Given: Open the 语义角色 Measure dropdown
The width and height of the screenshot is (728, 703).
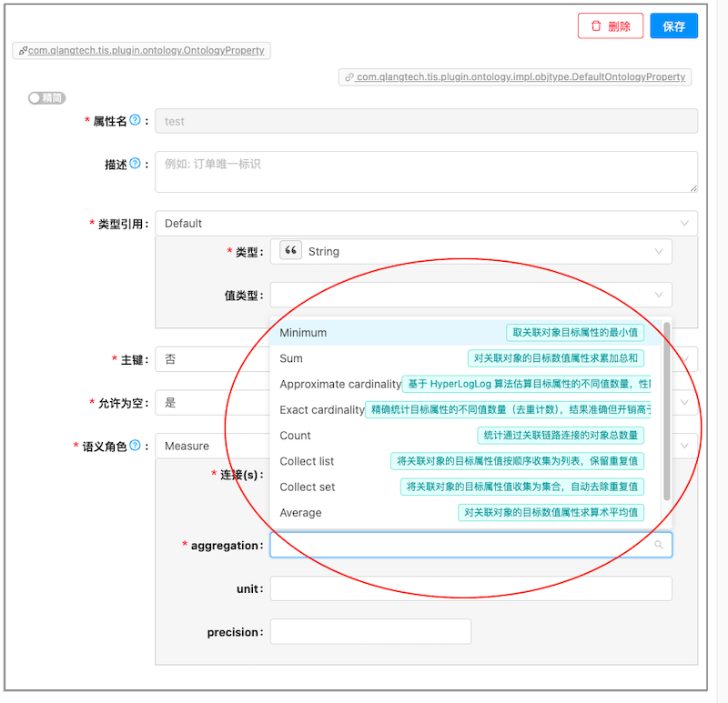Looking at the screenshot, I should (x=426, y=446).
